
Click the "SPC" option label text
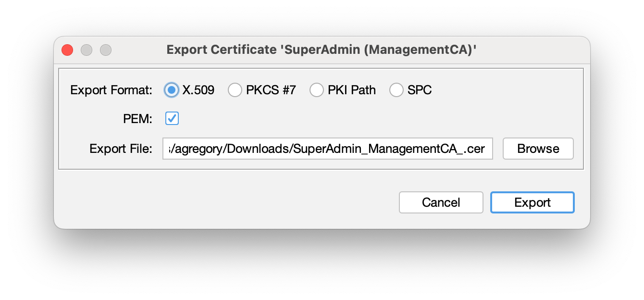click(420, 90)
